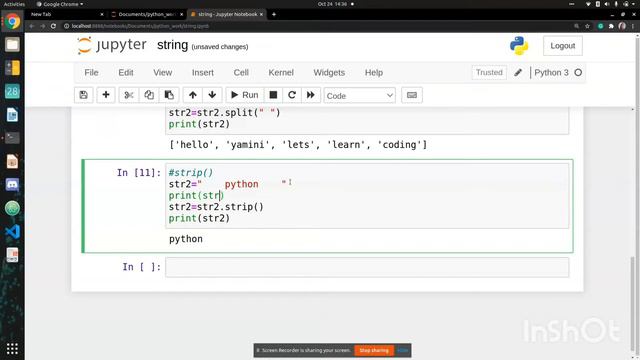
Task: Go forward in browser history
Action: pyautogui.click(x=43, y=26)
